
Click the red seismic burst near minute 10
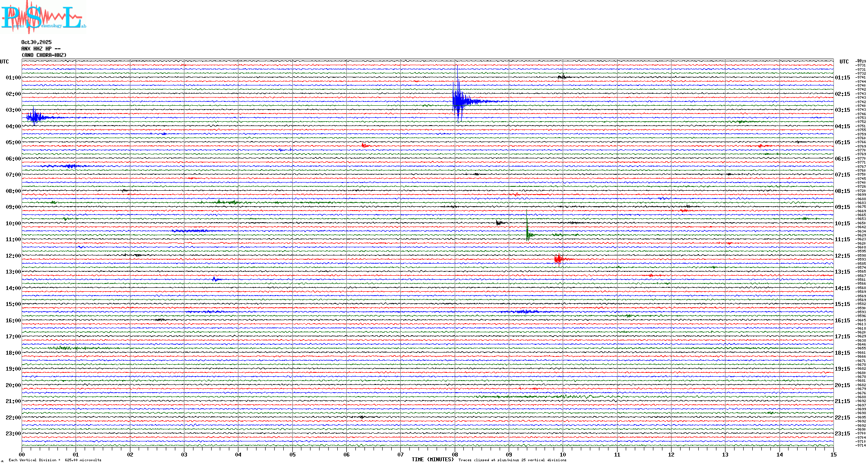(x=559, y=259)
